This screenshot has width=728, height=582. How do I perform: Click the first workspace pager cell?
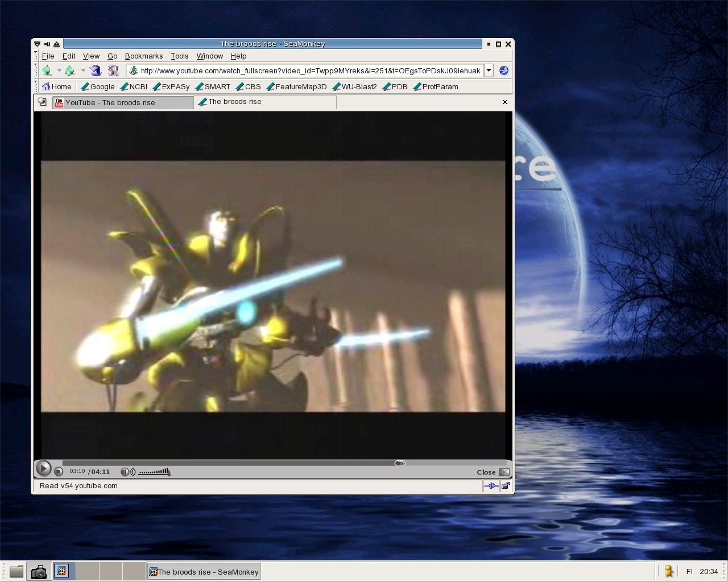pyautogui.click(x=64, y=571)
